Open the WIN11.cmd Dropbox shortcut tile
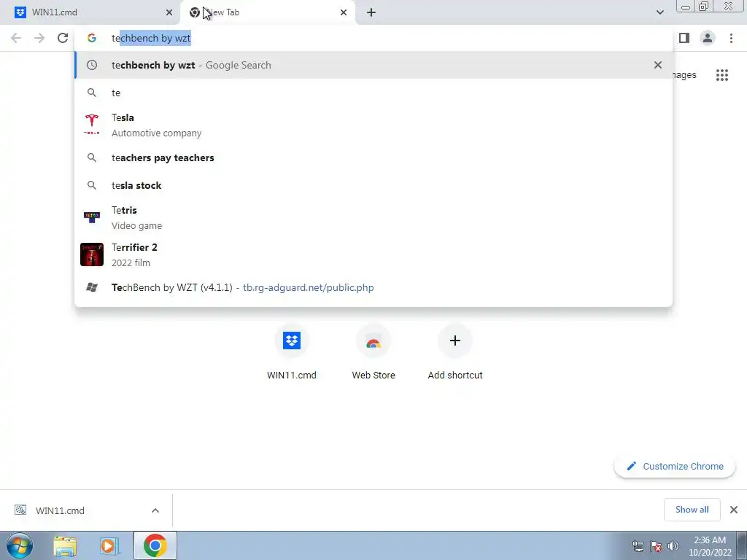Image resolution: width=747 pixels, height=560 pixels. (x=292, y=352)
